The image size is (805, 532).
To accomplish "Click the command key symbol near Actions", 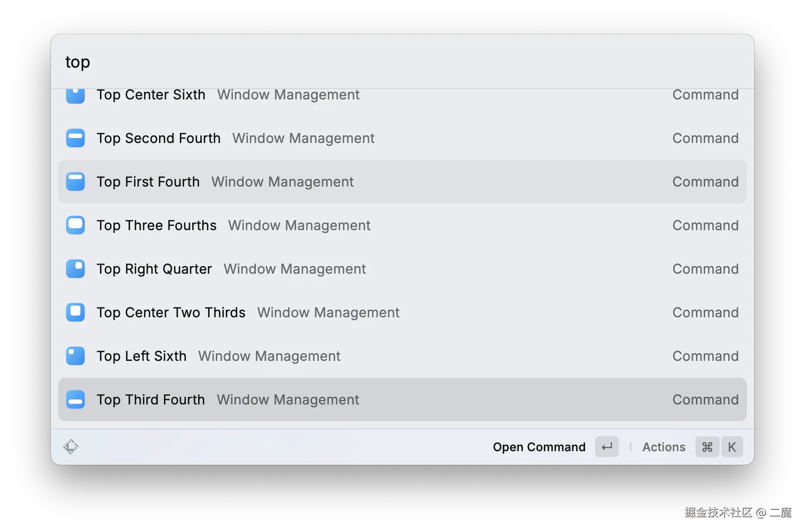I will 707,447.
